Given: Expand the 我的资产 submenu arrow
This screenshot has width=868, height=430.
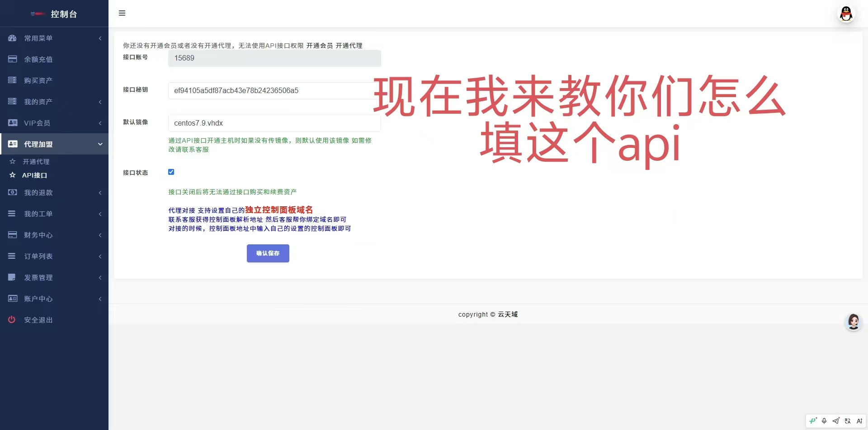Looking at the screenshot, I should point(100,102).
